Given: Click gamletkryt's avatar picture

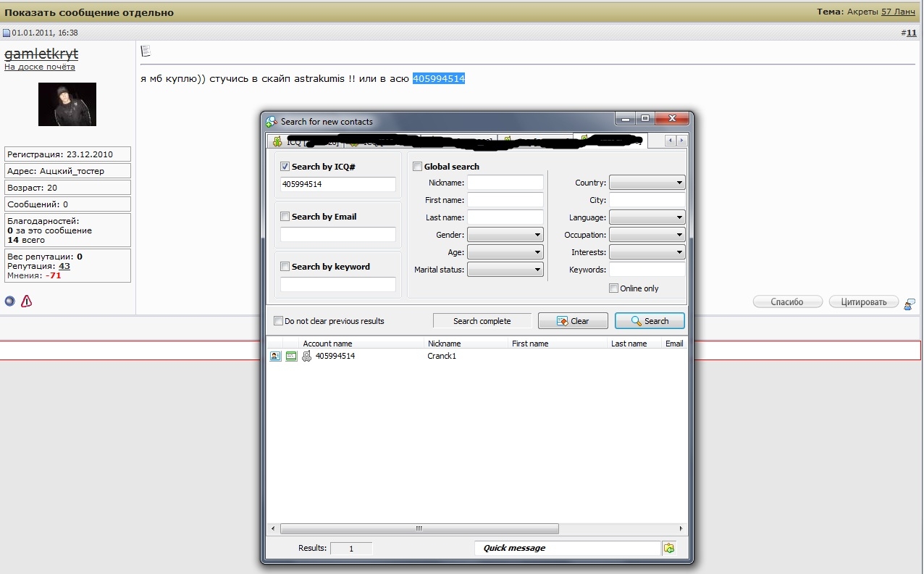Looking at the screenshot, I should pyautogui.click(x=67, y=104).
